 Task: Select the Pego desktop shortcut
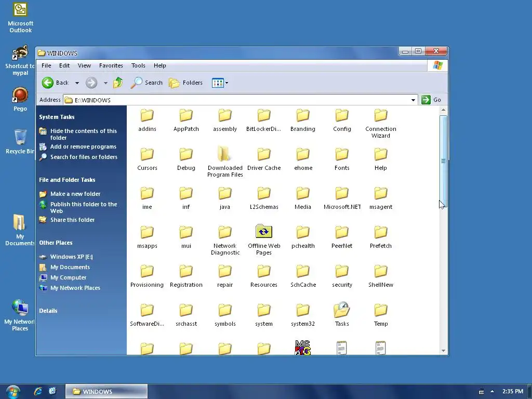tap(20, 99)
